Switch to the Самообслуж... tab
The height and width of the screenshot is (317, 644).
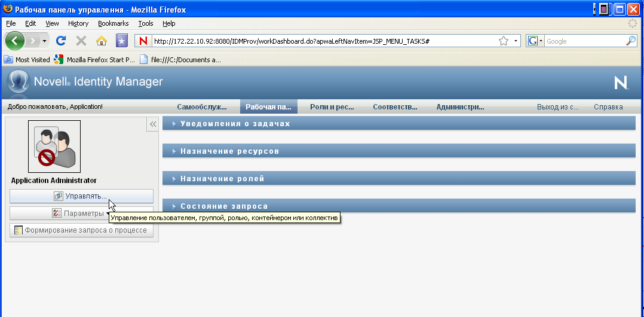click(202, 107)
